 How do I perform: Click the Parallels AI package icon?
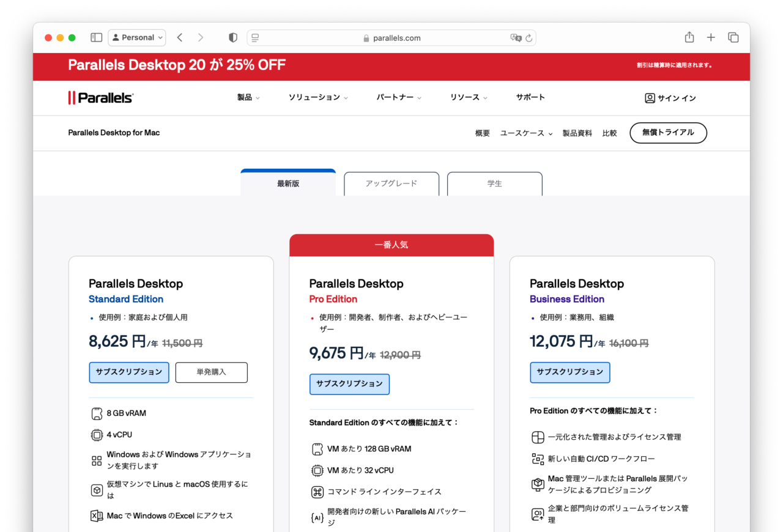click(x=317, y=518)
